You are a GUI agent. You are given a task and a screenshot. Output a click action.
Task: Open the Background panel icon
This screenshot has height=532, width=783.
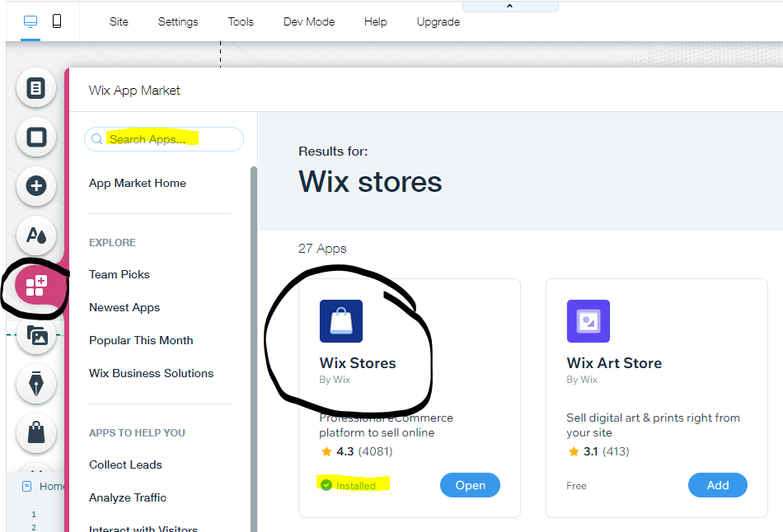[36, 137]
